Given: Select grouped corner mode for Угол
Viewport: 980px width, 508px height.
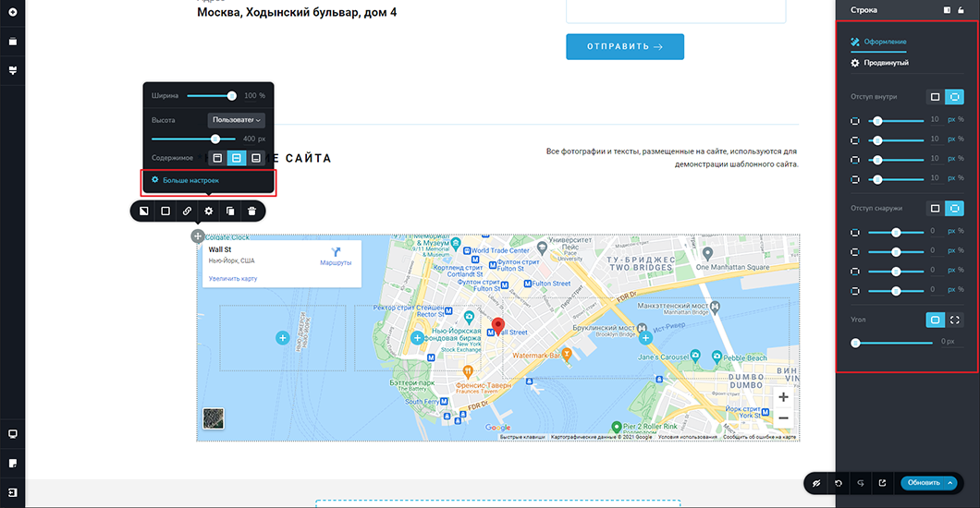Looking at the screenshot, I should [x=935, y=320].
